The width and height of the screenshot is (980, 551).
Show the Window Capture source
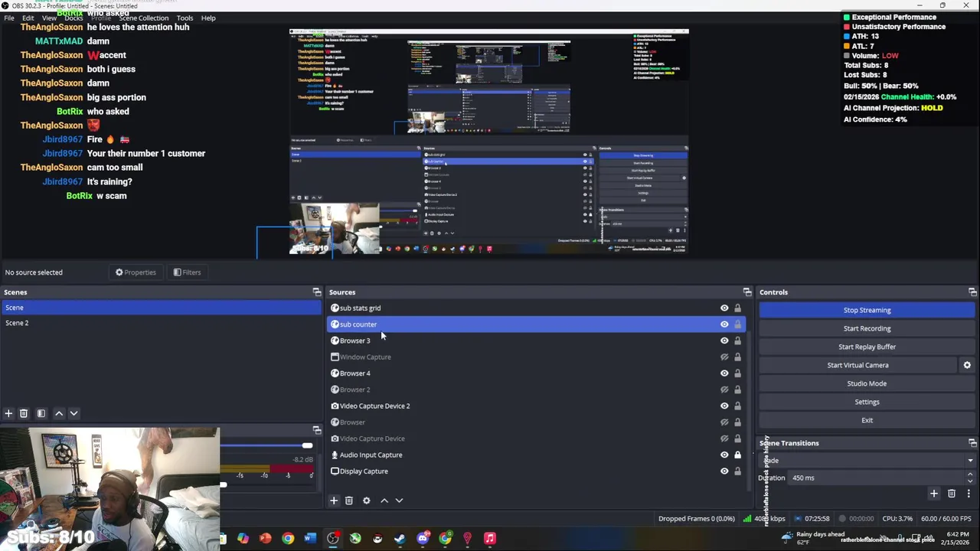(x=724, y=357)
